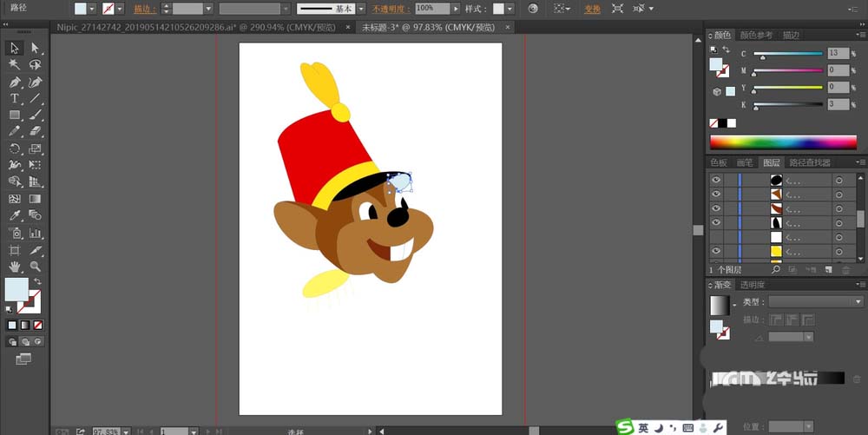Show the hidden white shape layer
Screen dimensions: 868x435
coord(716,237)
